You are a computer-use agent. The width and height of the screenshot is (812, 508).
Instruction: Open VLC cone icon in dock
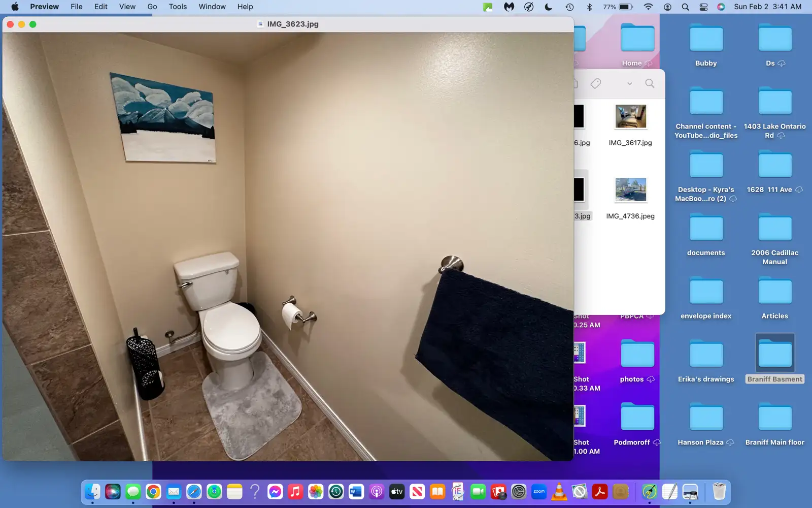(559, 492)
